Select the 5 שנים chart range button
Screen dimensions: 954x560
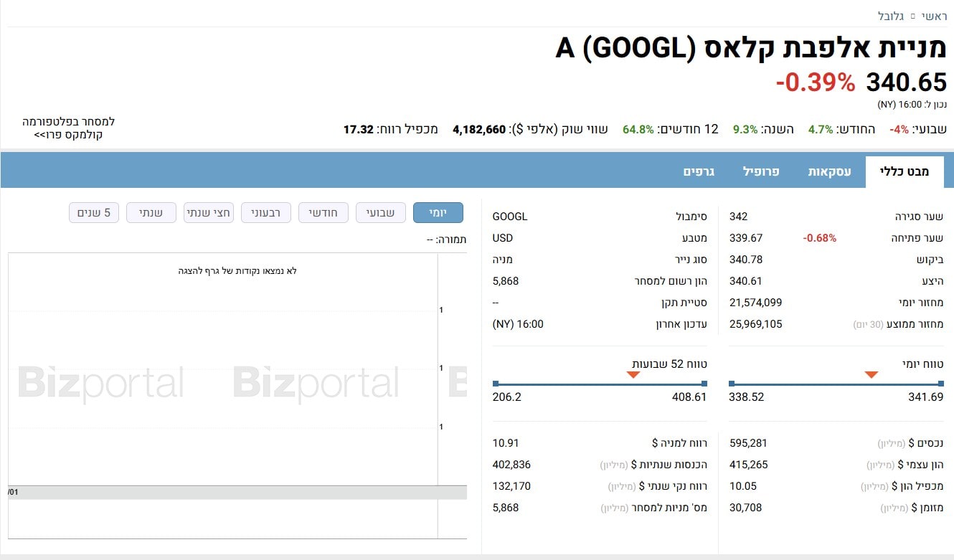click(94, 213)
